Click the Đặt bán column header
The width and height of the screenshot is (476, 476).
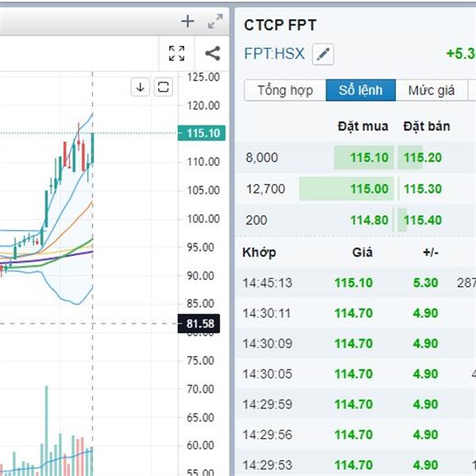tap(427, 126)
